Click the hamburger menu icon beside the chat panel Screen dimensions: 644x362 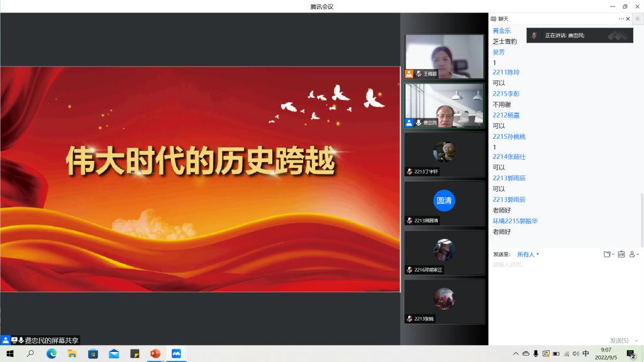(637, 19)
